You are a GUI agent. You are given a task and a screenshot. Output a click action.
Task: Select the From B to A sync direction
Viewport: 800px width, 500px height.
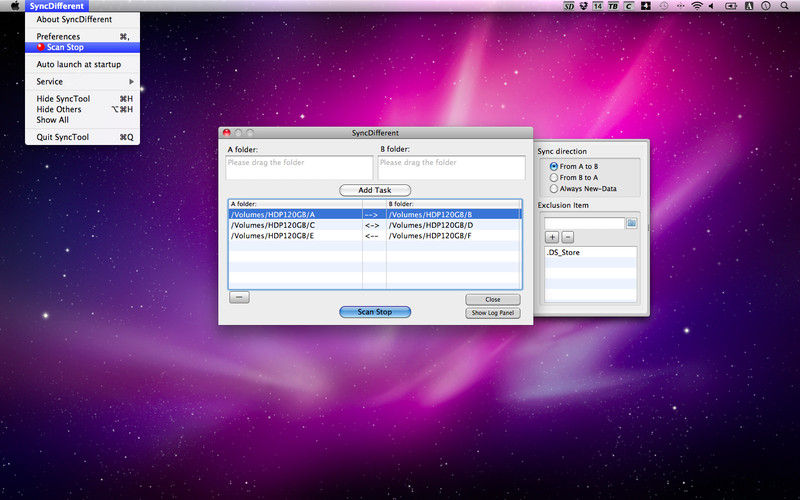(554, 177)
